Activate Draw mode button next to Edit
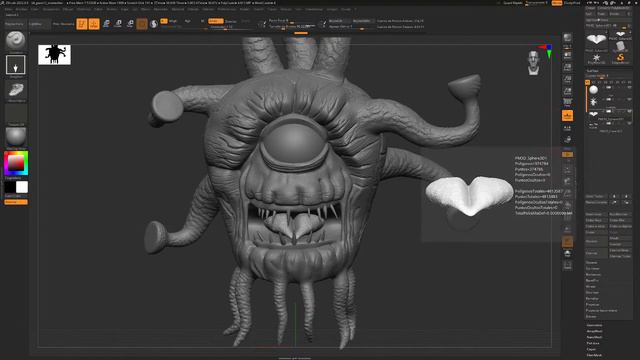This screenshot has height=360, width=640. point(94,24)
